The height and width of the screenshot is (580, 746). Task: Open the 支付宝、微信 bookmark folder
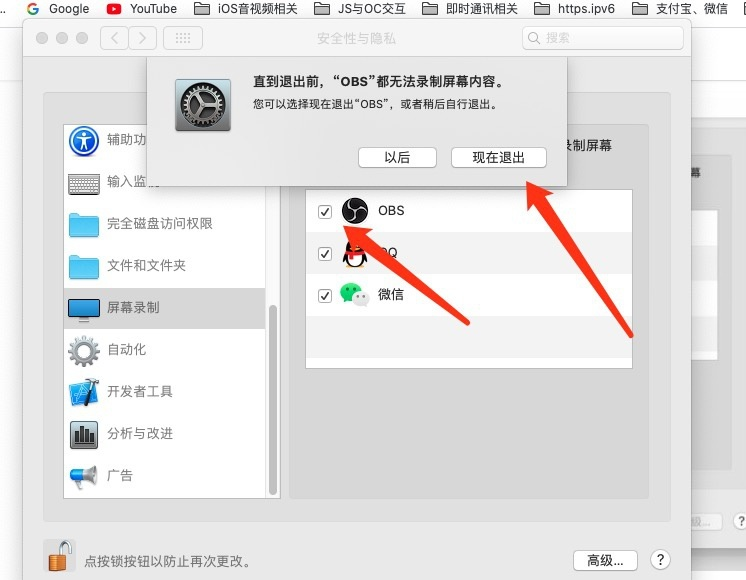(x=679, y=9)
